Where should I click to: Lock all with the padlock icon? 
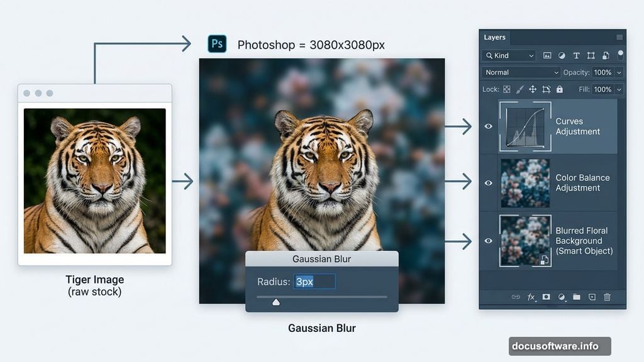(560, 89)
